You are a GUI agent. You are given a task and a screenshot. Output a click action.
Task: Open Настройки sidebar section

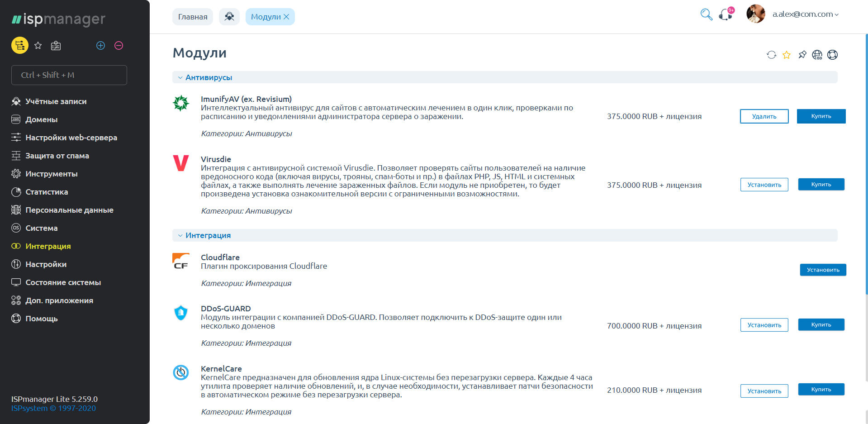click(x=46, y=264)
